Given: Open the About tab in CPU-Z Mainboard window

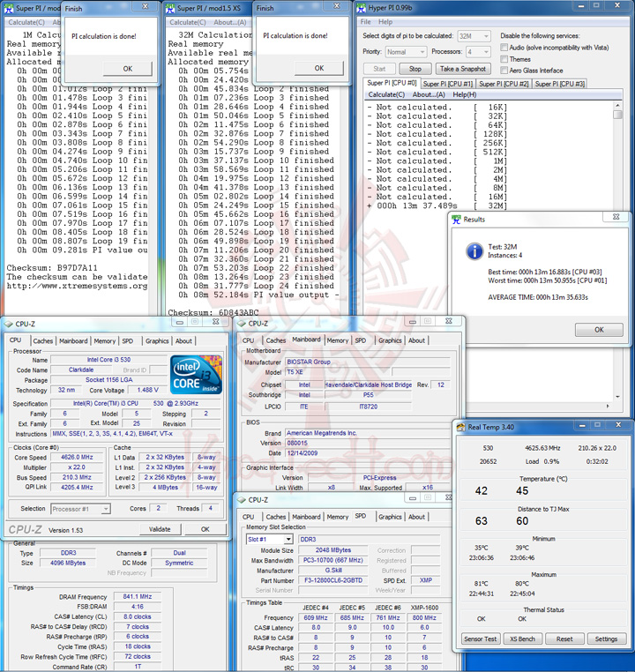Looking at the screenshot, I should point(416,340).
